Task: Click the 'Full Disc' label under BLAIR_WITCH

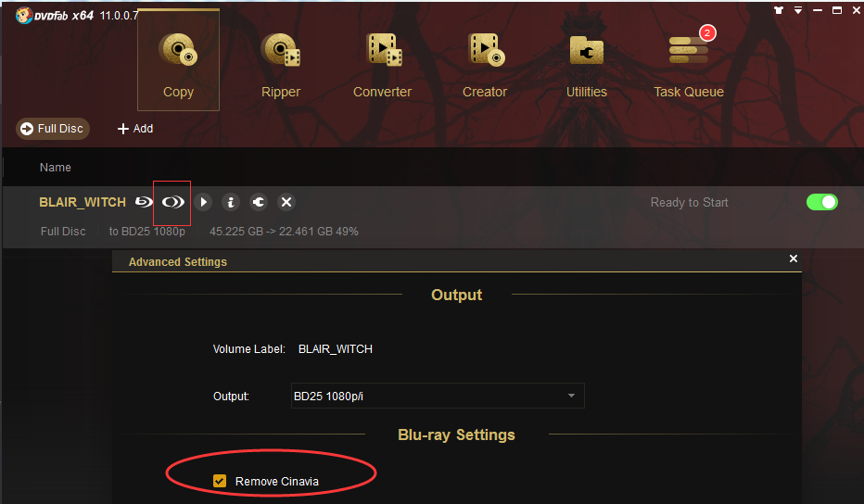Action: (63, 232)
